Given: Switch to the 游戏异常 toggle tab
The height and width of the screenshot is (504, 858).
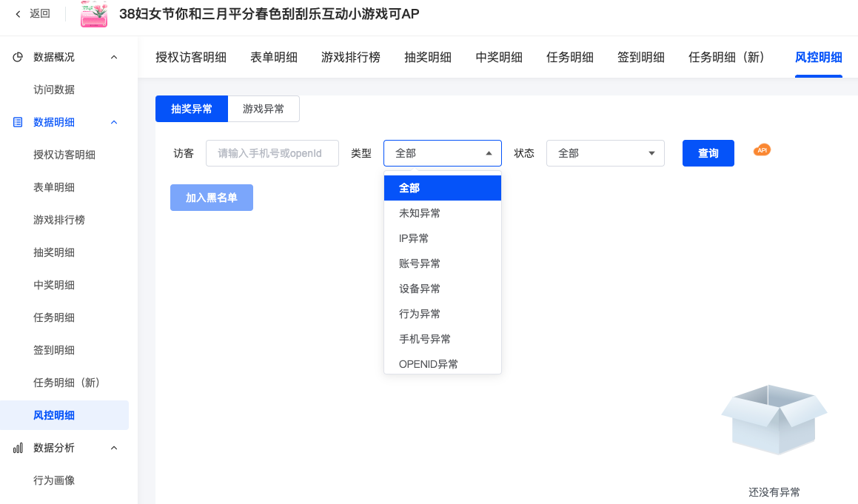Looking at the screenshot, I should pyautogui.click(x=264, y=109).
